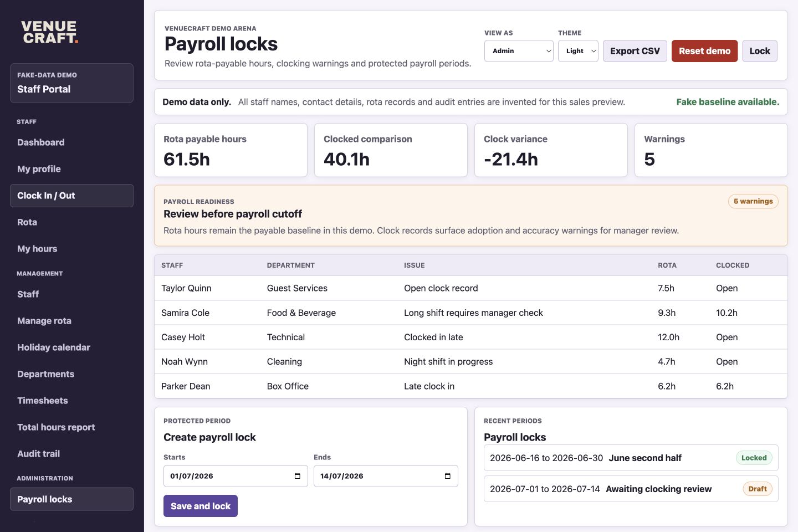Click the Ends date input
Screen dimensions: 798x532
[386, 476]
